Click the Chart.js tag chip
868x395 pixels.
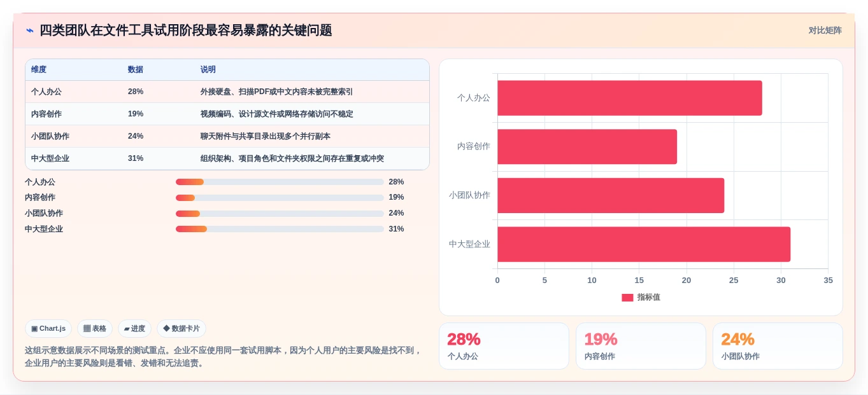click(x=48, y=328)
